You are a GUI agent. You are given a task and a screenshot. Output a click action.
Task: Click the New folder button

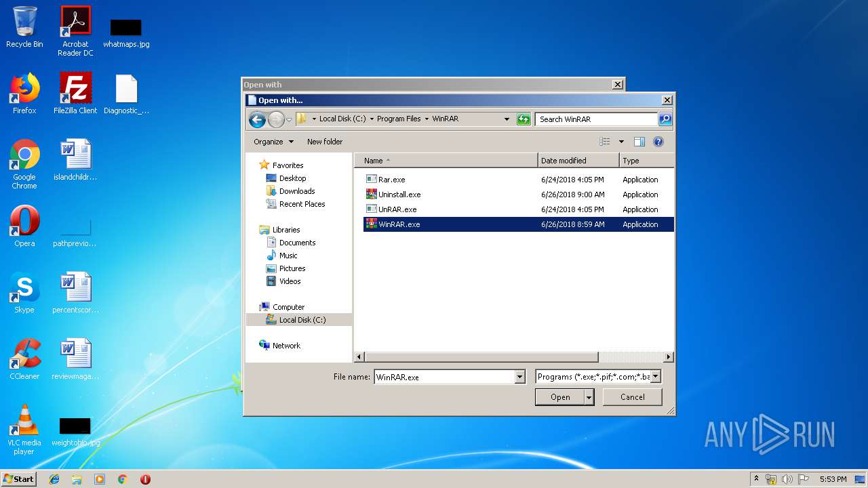[x=325, y=142]
